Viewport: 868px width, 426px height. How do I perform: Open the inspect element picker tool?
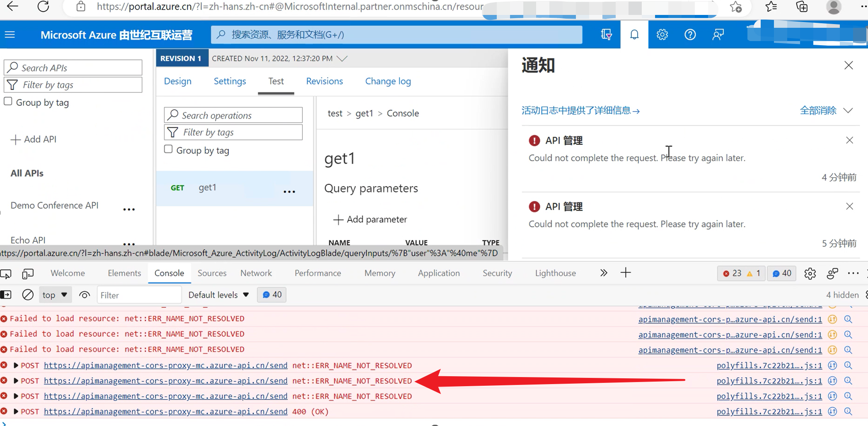6,273
